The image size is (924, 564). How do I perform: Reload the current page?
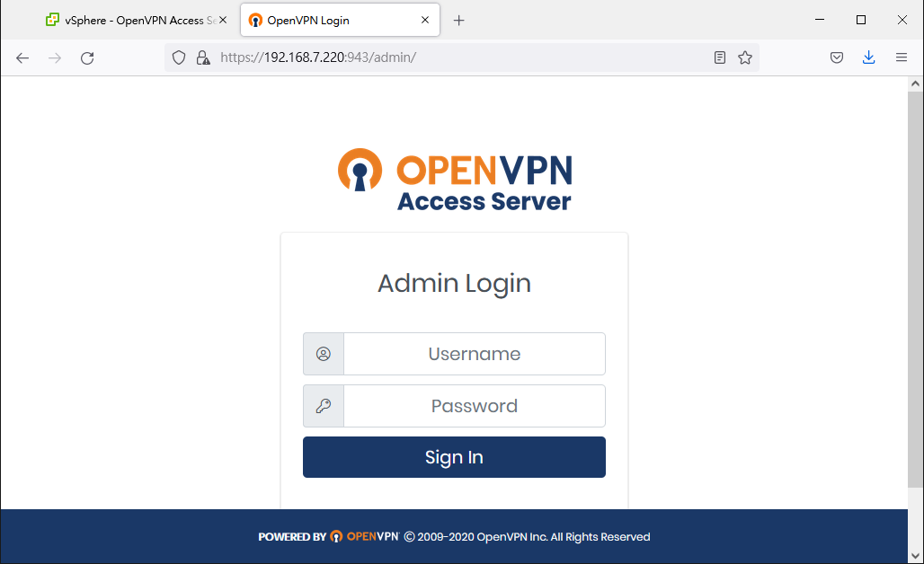tap(87, 57)
